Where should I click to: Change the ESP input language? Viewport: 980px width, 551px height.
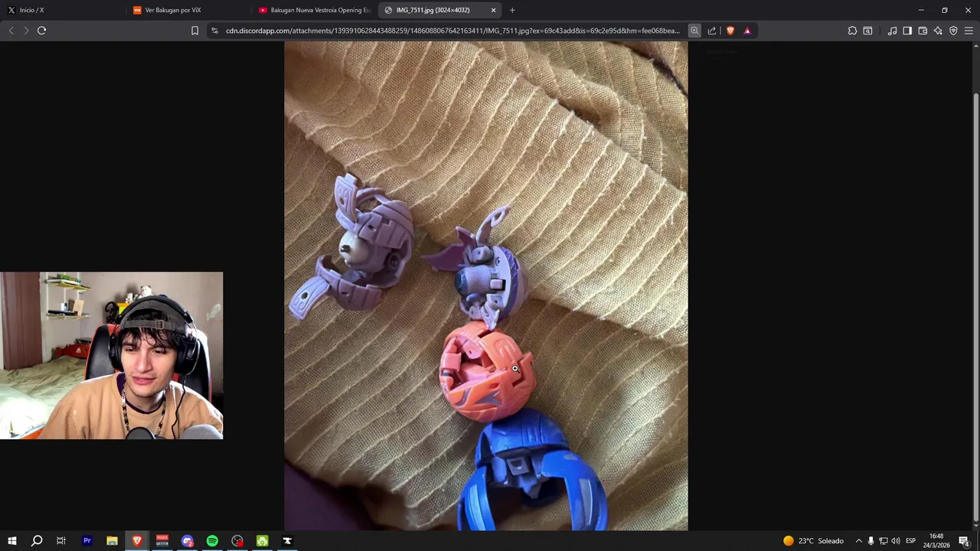point(910,540)
